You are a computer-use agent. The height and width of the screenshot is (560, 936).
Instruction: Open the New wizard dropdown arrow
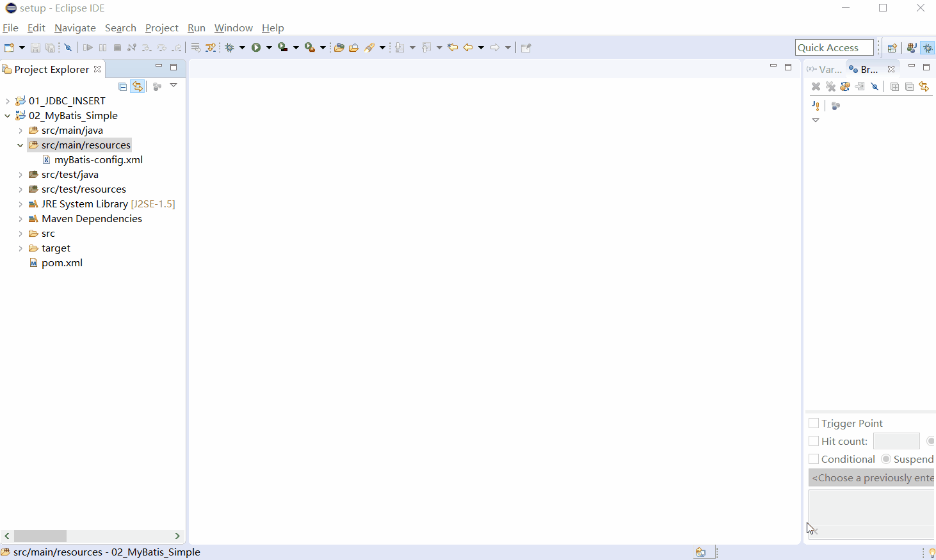tap(22, 47)
